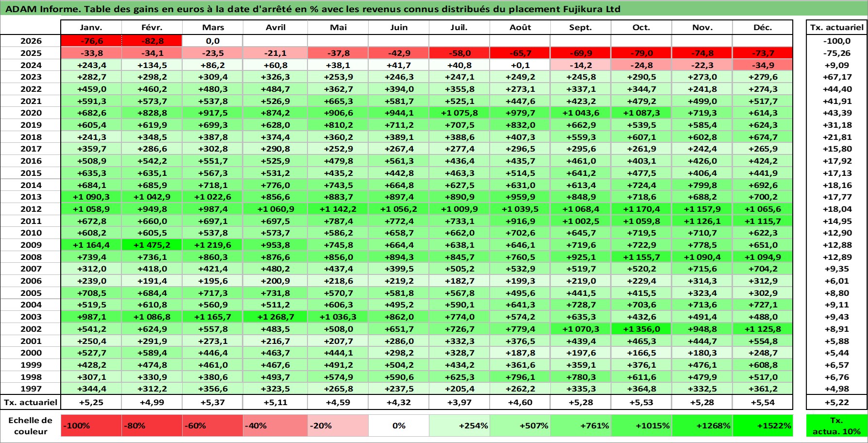The width and height of the screenshot is (868, 443).
Task: Click the +5,22 overall actuarial rate
Action: [x=836, y=402]
